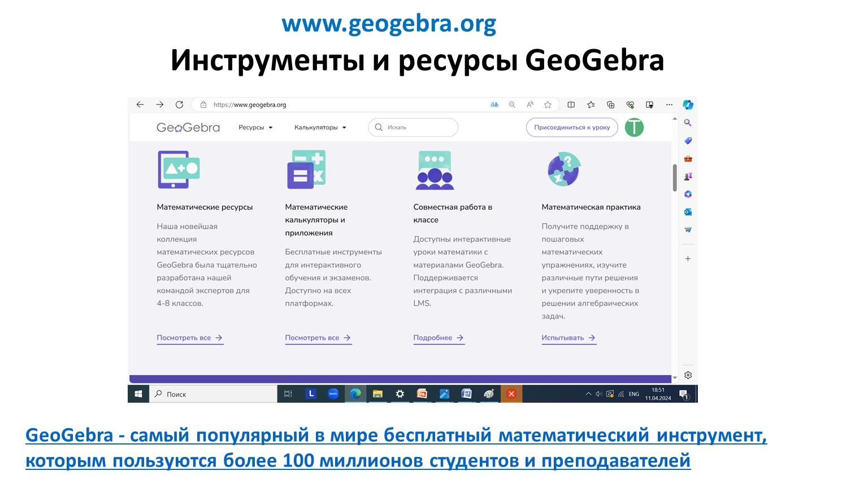Viewport: 868px width, 488px height.
Task: Click the site lock icon in address bar
Action: click(203, 104)
